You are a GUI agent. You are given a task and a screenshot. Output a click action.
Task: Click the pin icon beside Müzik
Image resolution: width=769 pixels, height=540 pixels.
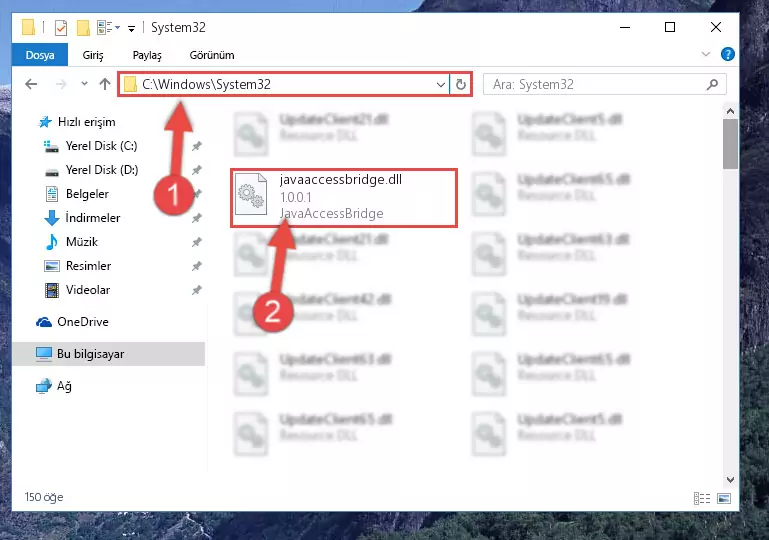[197, 242]
